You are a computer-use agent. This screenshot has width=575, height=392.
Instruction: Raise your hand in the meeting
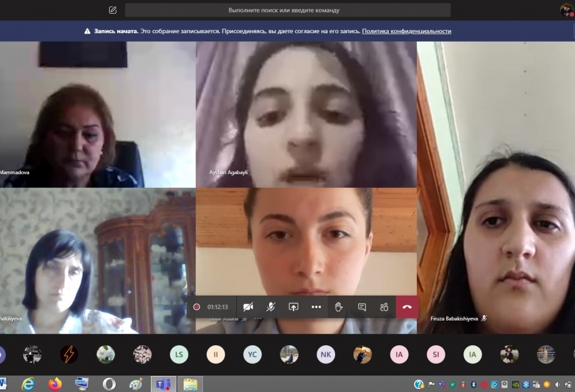339,307
